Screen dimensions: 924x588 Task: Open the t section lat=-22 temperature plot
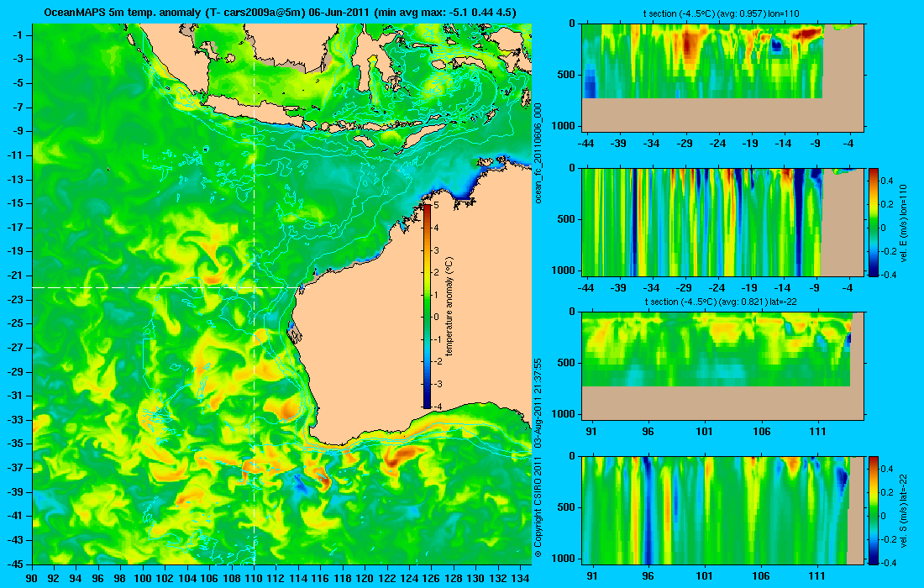[722, 366]
